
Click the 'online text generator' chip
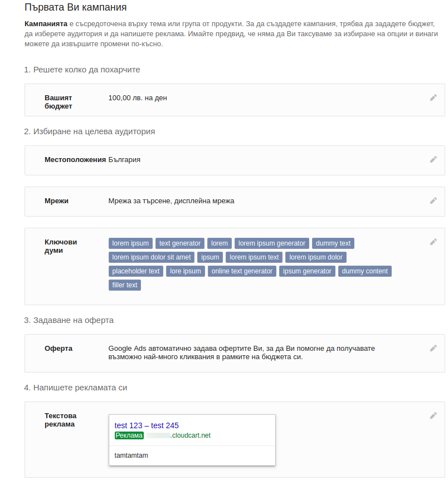pyautogui.click(x=242, y=271)
